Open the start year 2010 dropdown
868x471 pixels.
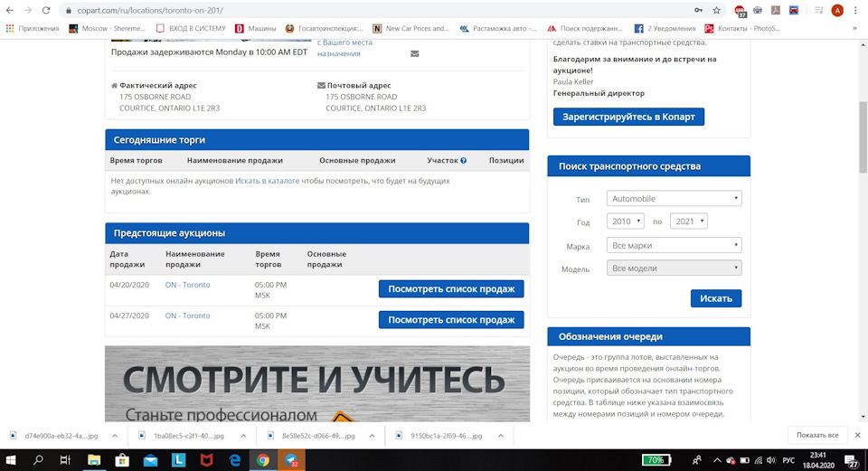(625, 221)
